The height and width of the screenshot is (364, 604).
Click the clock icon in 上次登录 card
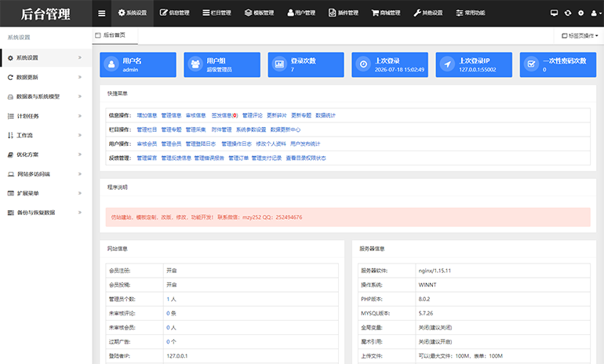click(363, 64)
